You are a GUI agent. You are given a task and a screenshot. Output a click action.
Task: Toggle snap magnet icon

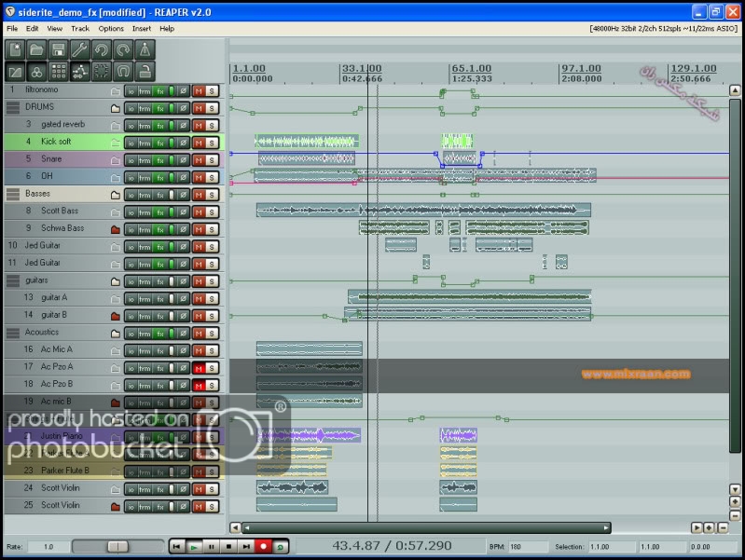coord(123,71)
